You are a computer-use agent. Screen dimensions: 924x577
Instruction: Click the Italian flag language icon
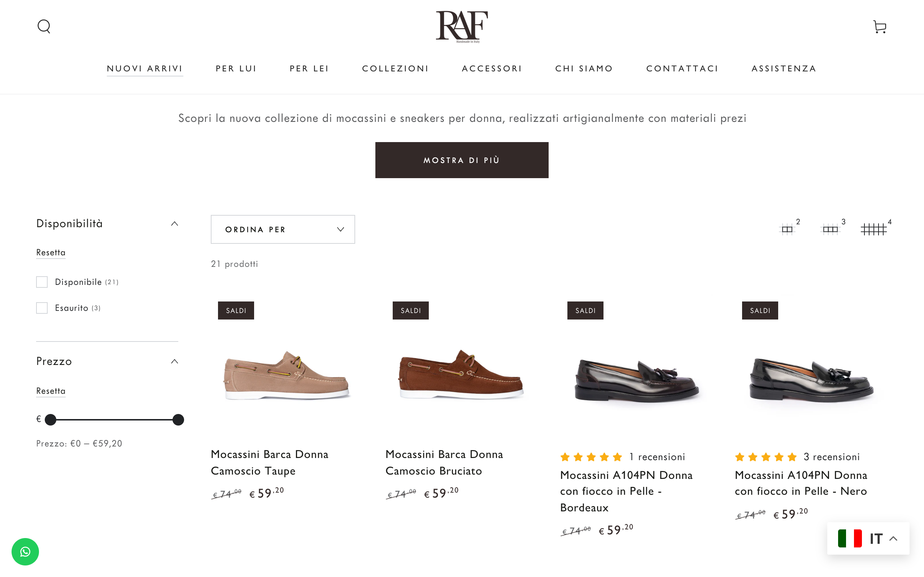click(x=849, y=538)
